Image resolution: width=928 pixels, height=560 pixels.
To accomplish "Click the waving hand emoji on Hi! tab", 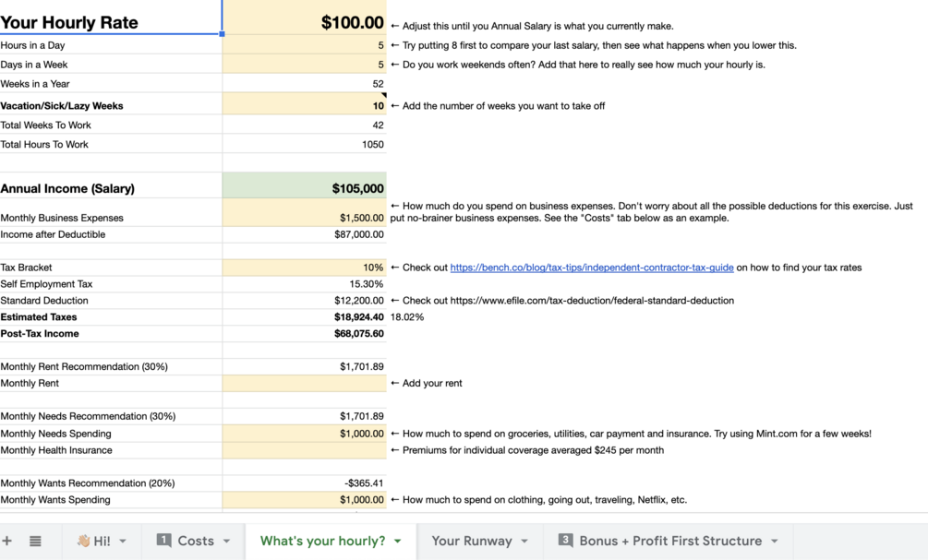I will [x=83, y=542].
